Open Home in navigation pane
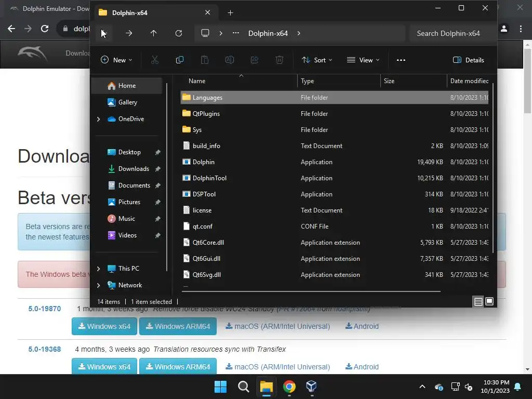The height and width of the screenshot is (399, 532). [x=127, y=86]
